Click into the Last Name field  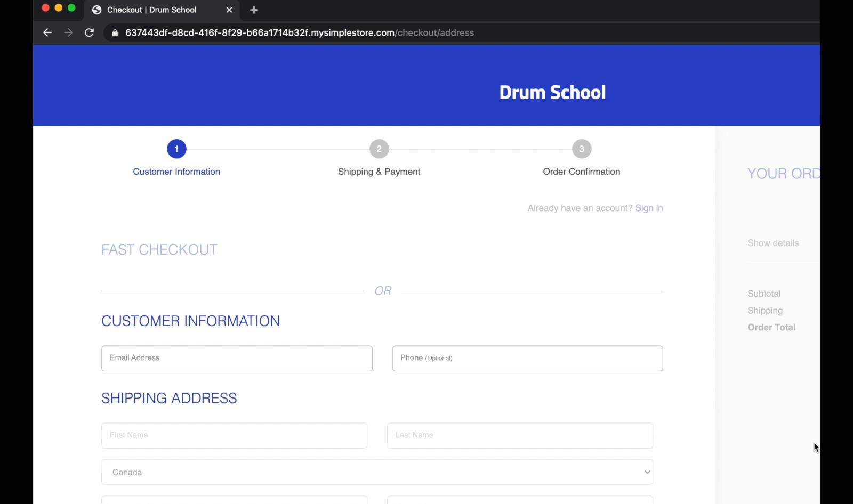click(x=520, y=435)
